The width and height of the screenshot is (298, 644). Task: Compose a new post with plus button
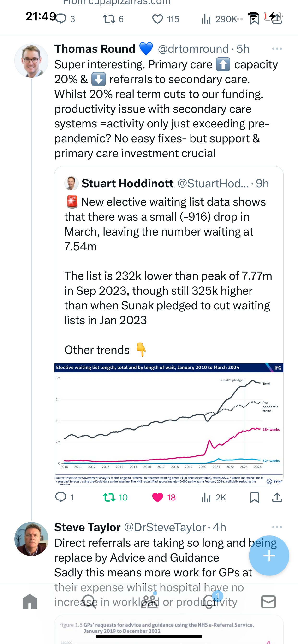(269, 556)
